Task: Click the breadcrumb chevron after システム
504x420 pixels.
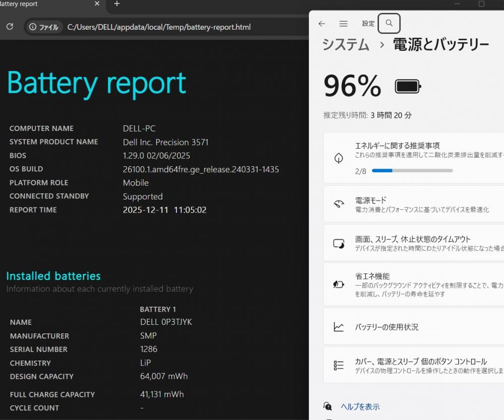Action: click(382, 45)
